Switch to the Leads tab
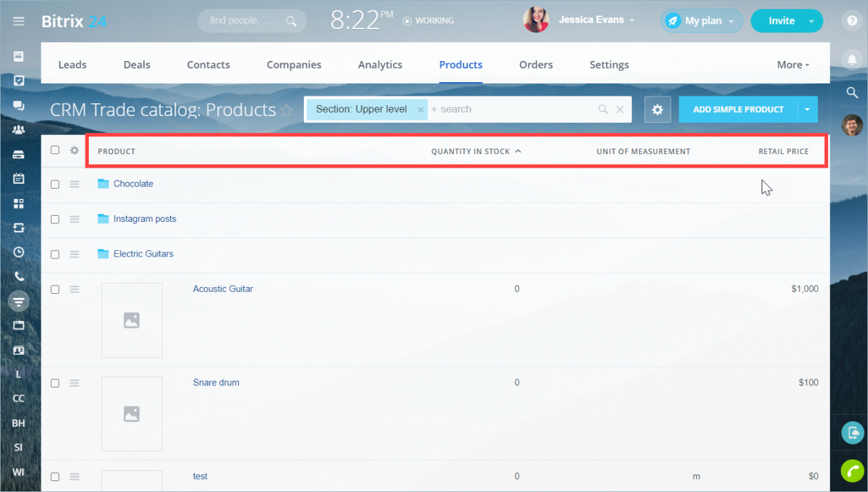 point(73,65)
